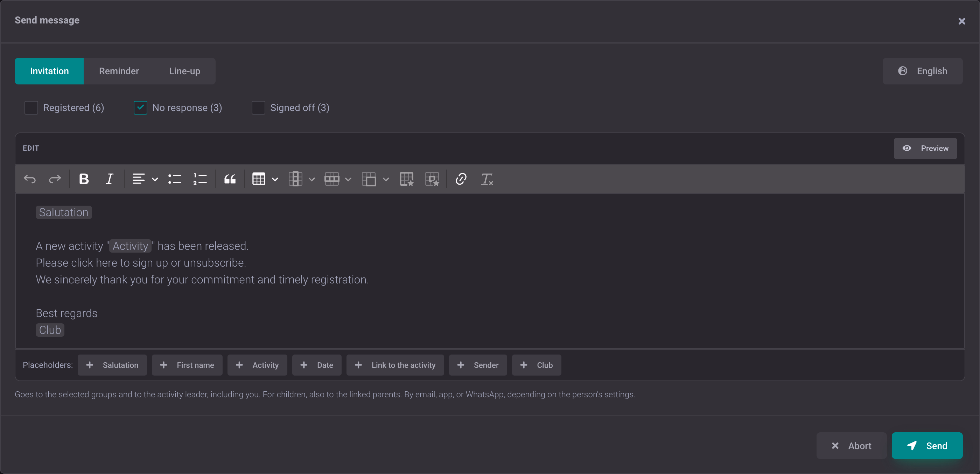Toggle italic formatting

[x=110, y=179]
